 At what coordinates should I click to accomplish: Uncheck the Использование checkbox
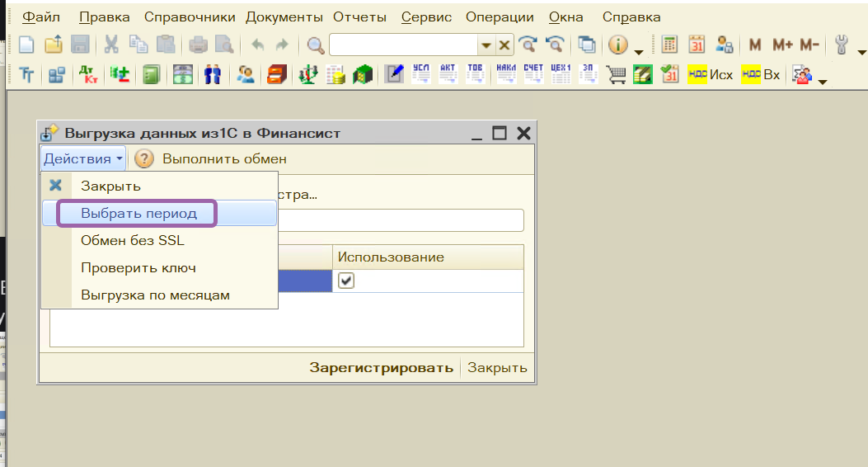click(346, 281)
